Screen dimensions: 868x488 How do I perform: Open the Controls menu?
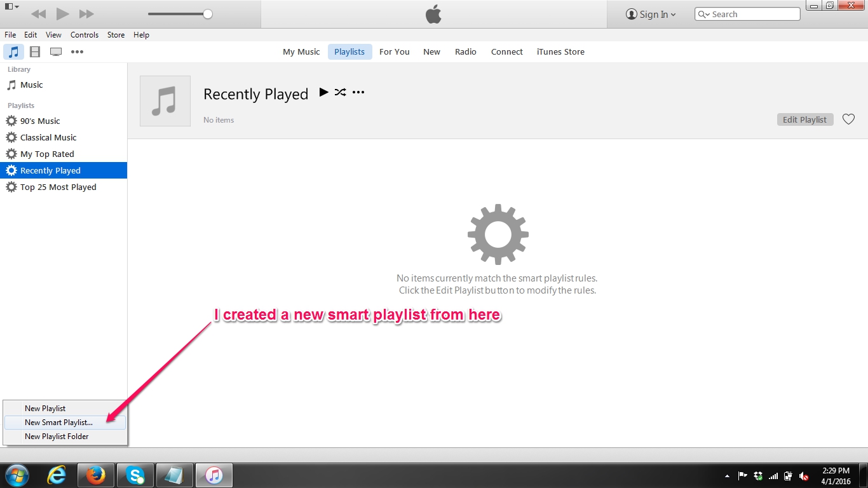pos(85,35)
